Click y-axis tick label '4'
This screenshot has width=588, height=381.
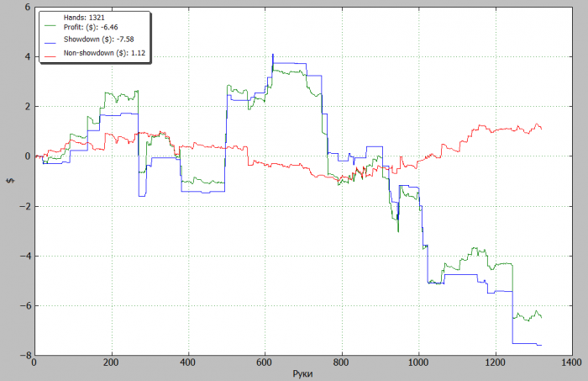coord(28,57)
